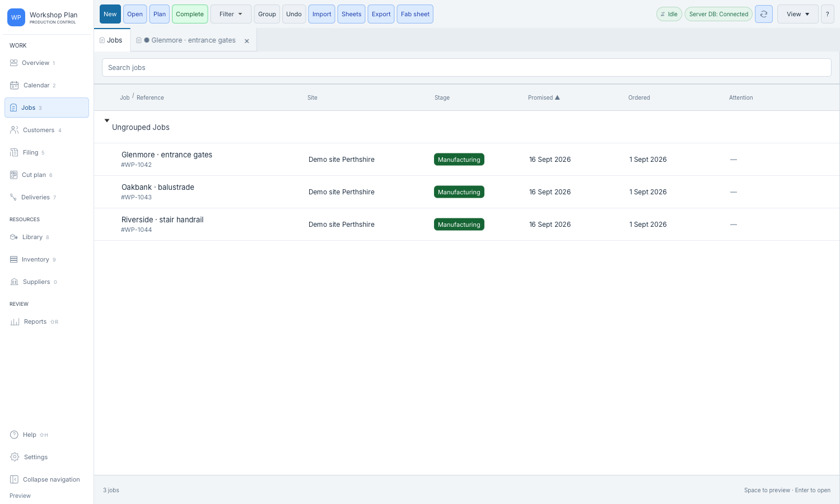Click the refresh sync icon button
This screenshot has width=840, height=504.
point(764,14)
